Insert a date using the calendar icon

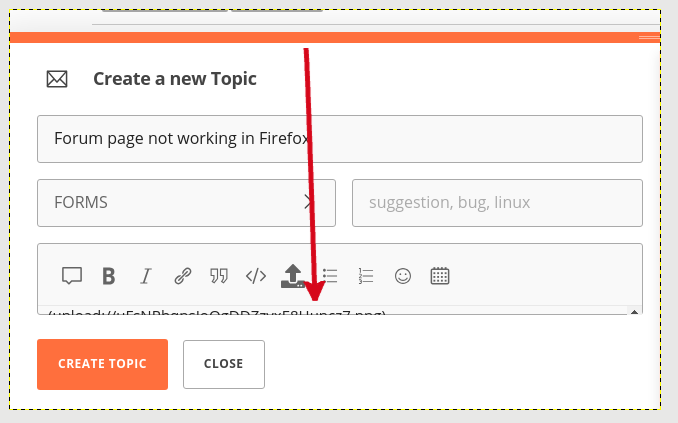tap(440, 276)
